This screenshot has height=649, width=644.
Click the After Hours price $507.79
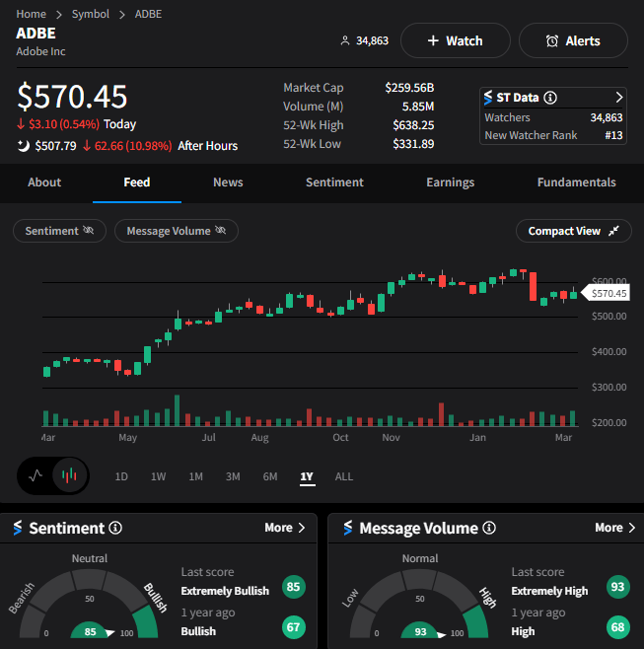(x=55, y=146)
